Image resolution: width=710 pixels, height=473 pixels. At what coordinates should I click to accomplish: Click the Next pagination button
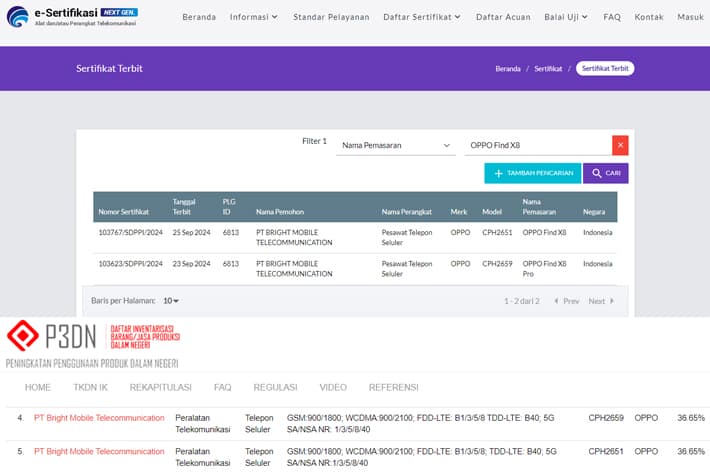pos(601,301)
